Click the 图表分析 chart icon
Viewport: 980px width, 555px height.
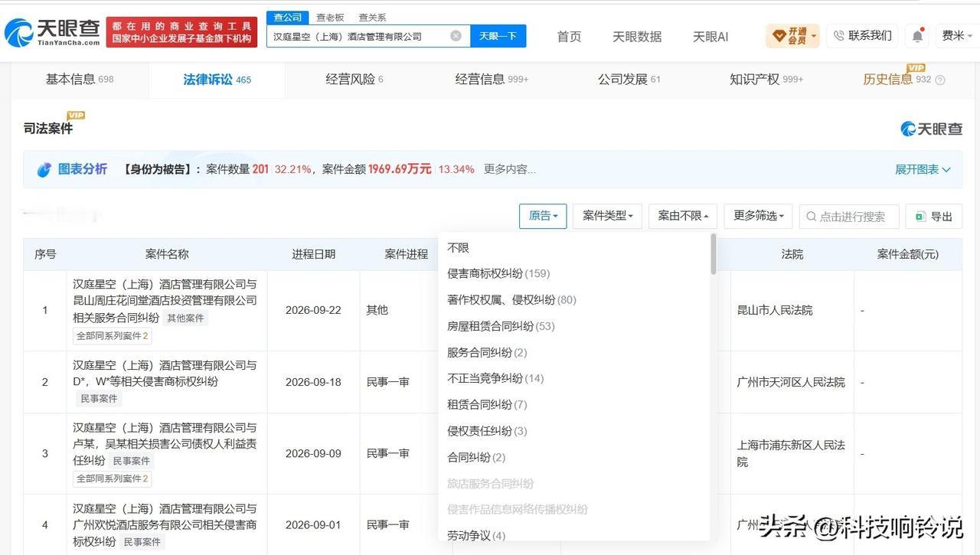tap(44, 169)
